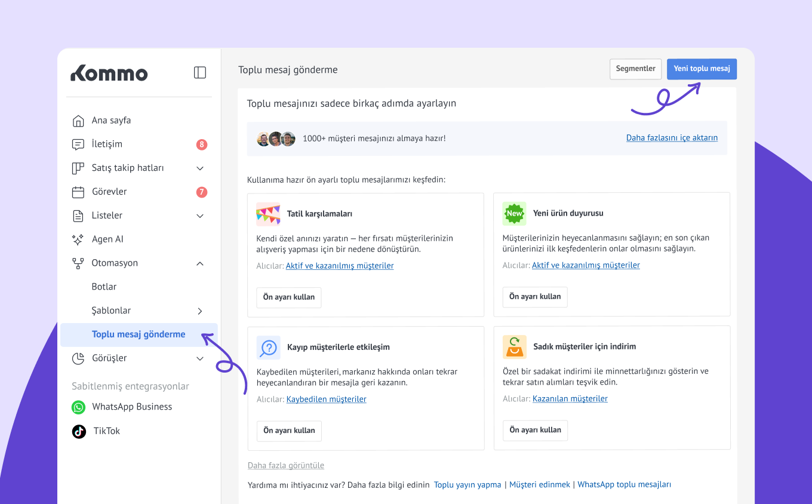Viewport: 812px width, 504px height.
Task: Open WhatsApp Business integration icon
Action: coord(79,407)
